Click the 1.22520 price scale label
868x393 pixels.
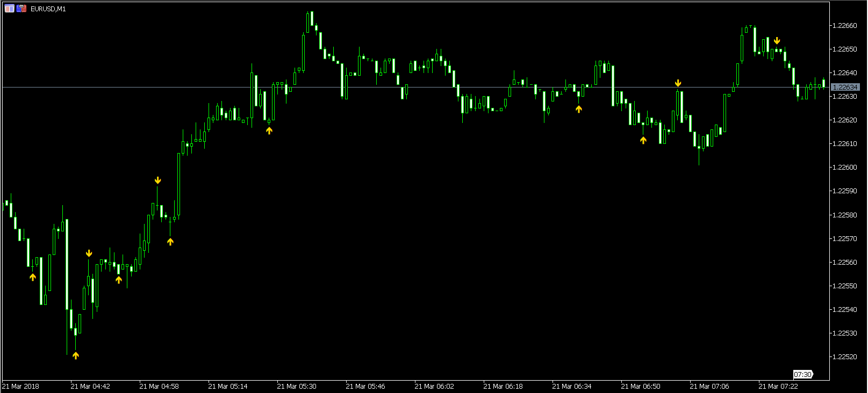[844, 356]
